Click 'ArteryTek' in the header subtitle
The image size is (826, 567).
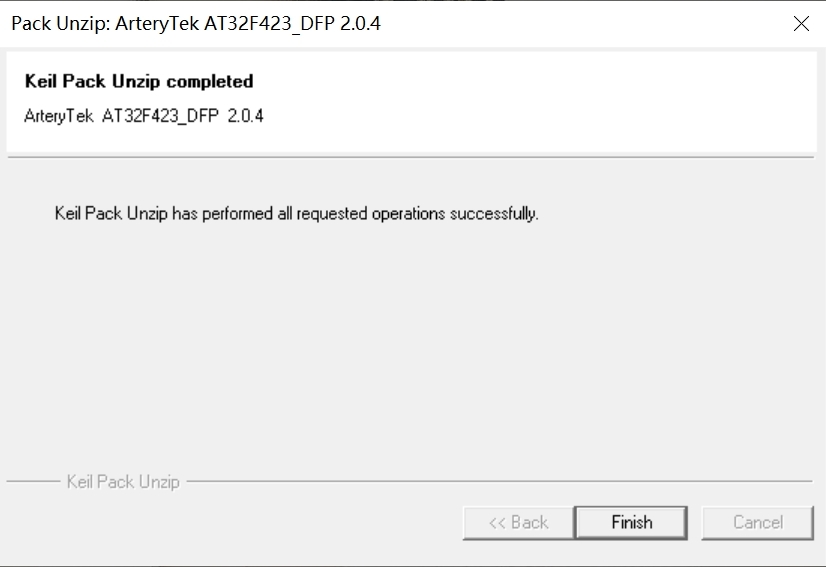tap(58, 115)
